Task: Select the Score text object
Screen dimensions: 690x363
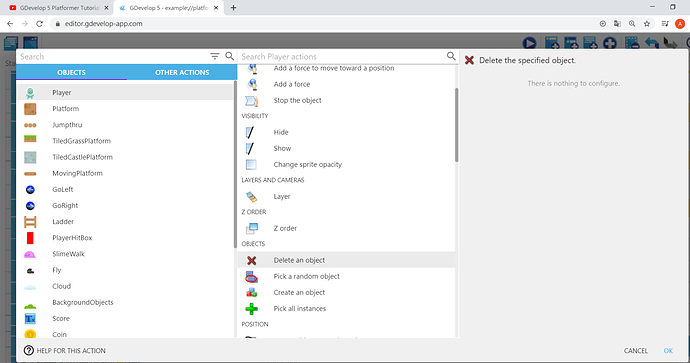Action: click(125, 319)
